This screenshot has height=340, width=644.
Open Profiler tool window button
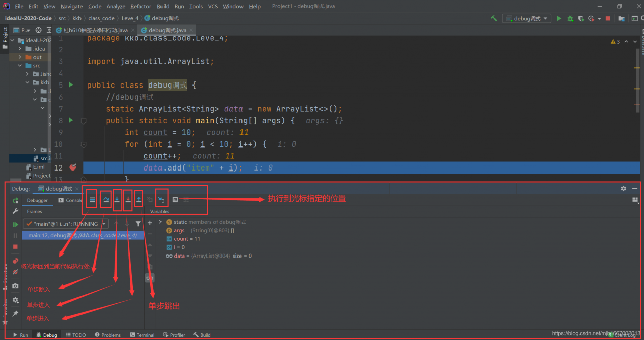pyautogui.click(x=174, y=335)
